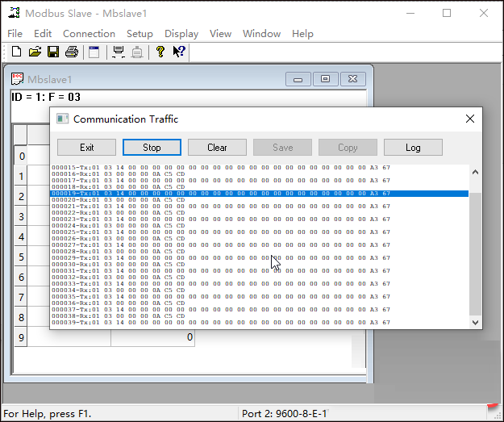This screenshot has width=504, height=422.
Task: Click the ID = 1: F = 03 text
Action: [46, 97]
